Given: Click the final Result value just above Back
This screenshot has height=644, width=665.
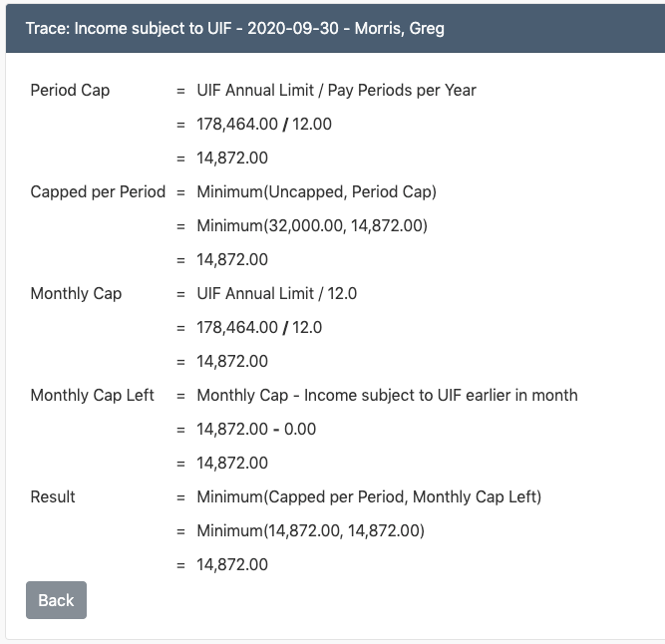Looking at the screenshot, I should coord(232,564).
